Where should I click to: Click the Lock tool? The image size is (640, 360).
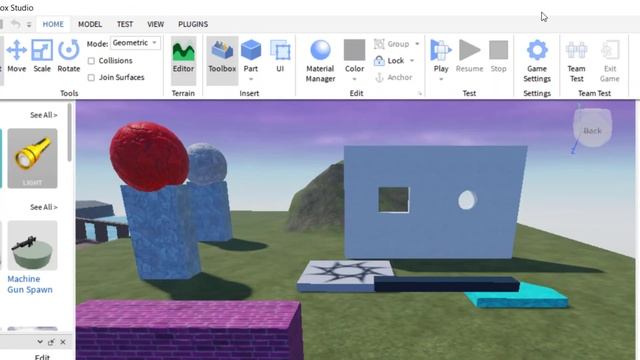(x=389, y=61)
